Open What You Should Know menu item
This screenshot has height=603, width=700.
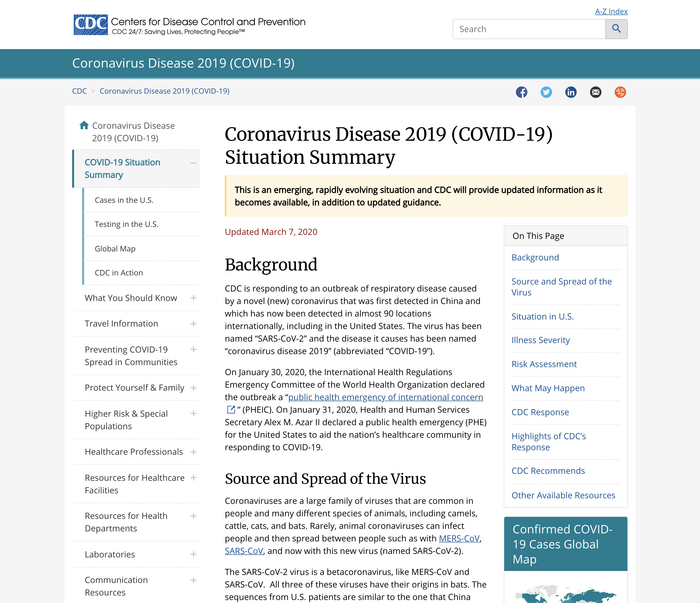131,298
